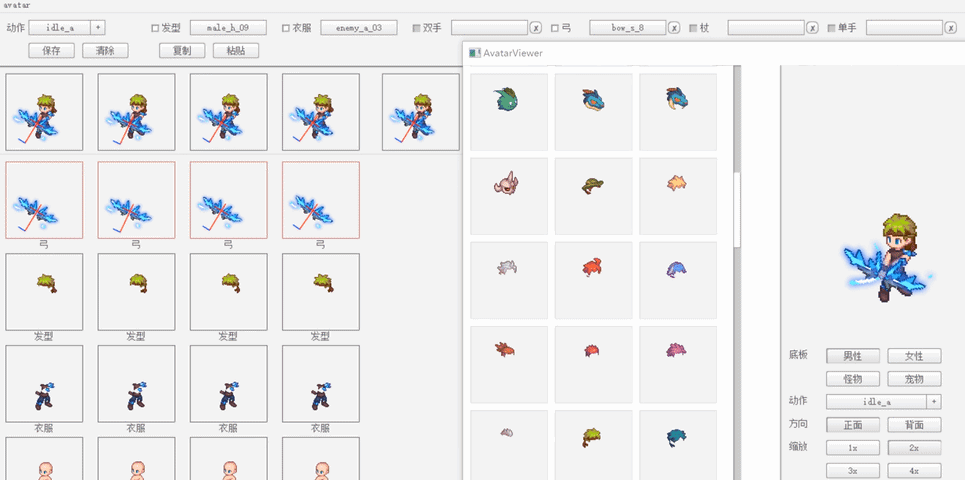Screen dimensions: 965x480
Task: Set direction to 背面
Action: point(914,425)
